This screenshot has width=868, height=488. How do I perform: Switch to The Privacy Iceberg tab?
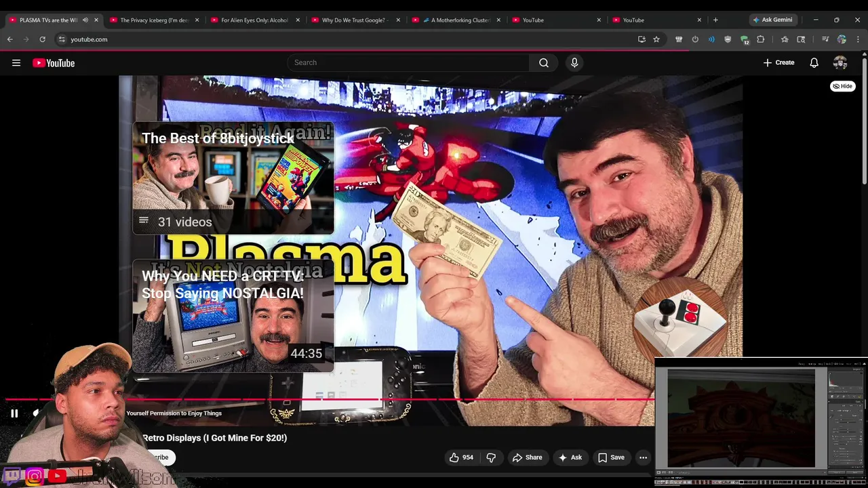coord(154,20)
